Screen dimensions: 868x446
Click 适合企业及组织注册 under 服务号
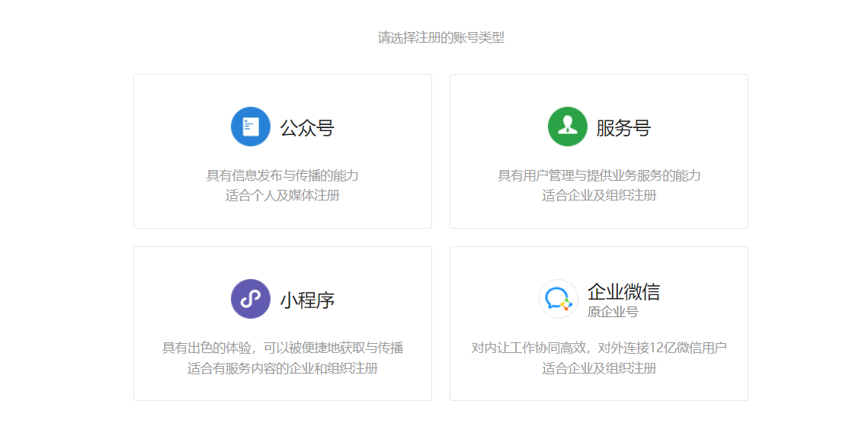tap(599, 196)
